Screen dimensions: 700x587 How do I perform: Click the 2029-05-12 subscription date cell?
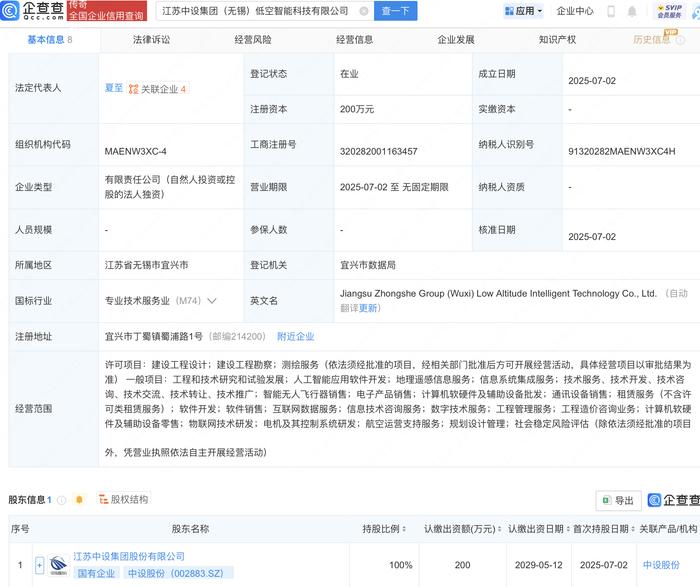click(538, 565)
